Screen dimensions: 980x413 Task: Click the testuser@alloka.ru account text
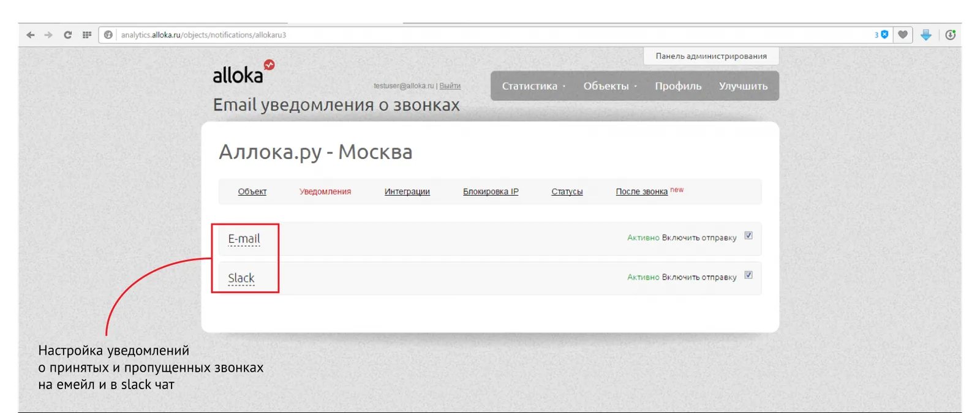(x=404, y=86)
